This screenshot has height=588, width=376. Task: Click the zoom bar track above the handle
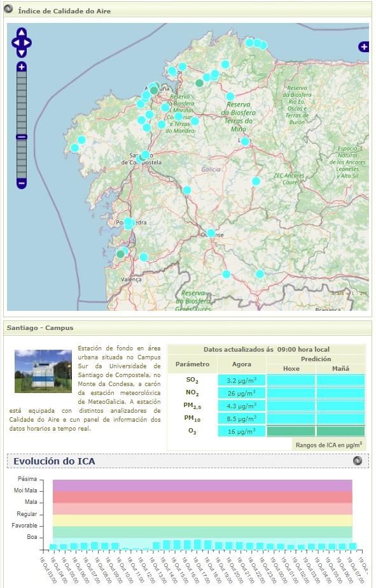point(22,103)
